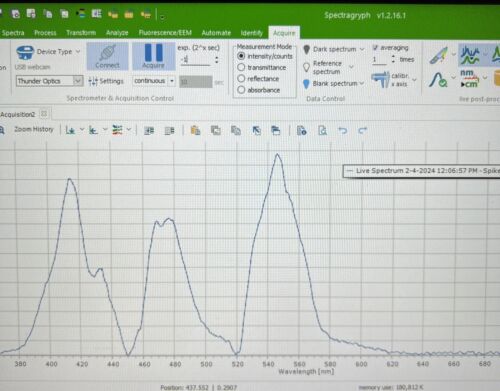The height and width of the screenshot is (391, 500).
Task: Open spectrometer Settings sliders icon
Action: coord(93,81)
